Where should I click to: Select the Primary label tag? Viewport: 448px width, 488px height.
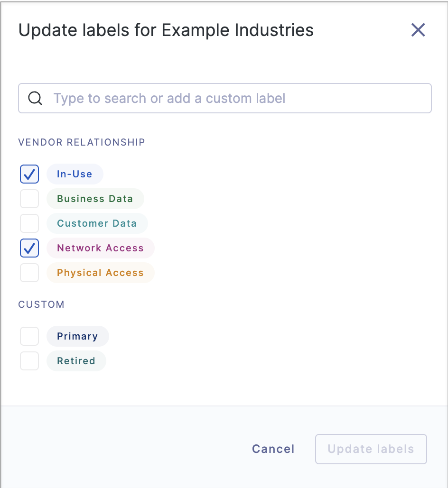click(77, 336)
